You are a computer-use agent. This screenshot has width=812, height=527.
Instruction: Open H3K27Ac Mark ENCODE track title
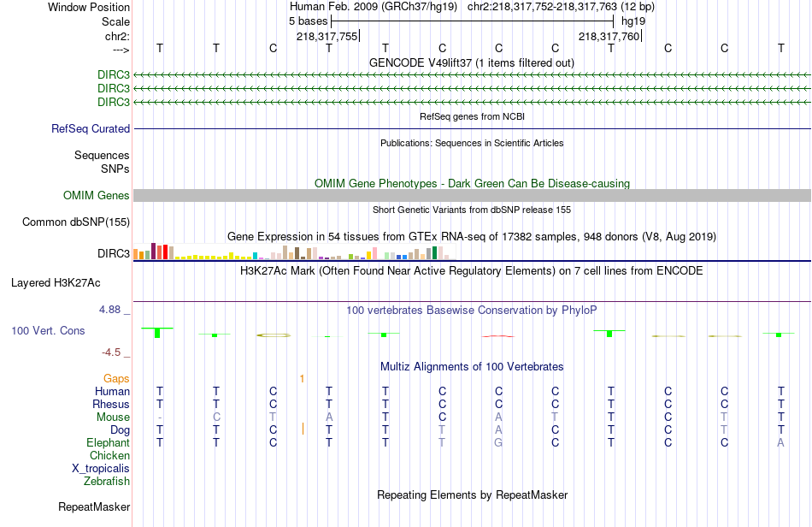click(472, 271)
